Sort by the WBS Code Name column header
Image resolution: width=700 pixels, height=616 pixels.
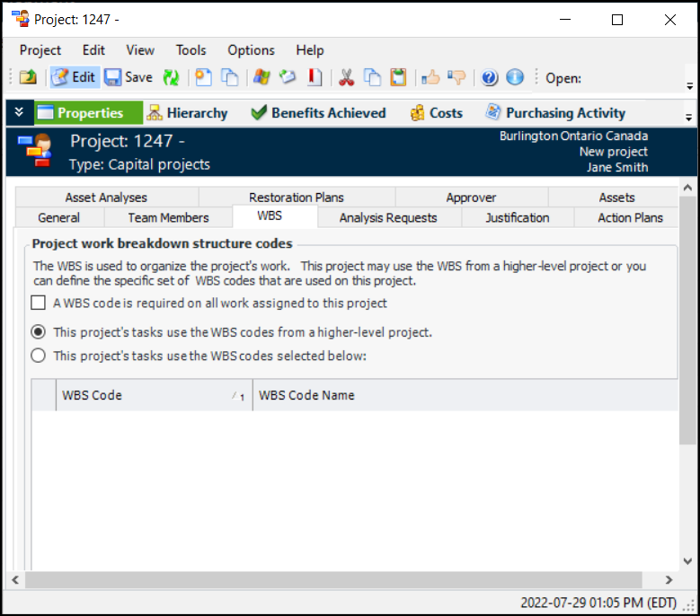click(x=465, y=395)
